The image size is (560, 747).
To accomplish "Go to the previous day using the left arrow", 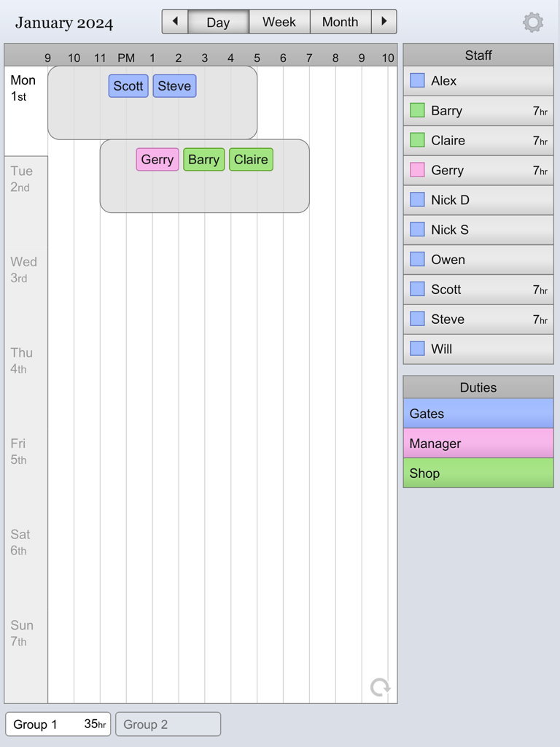I will point(174,22).
